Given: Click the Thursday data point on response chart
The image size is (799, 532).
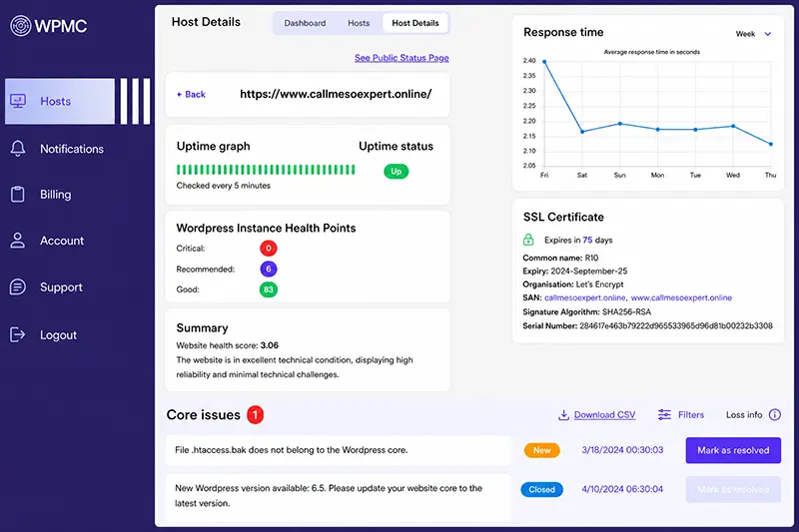Looking at the screenshot, I should 770,144.
